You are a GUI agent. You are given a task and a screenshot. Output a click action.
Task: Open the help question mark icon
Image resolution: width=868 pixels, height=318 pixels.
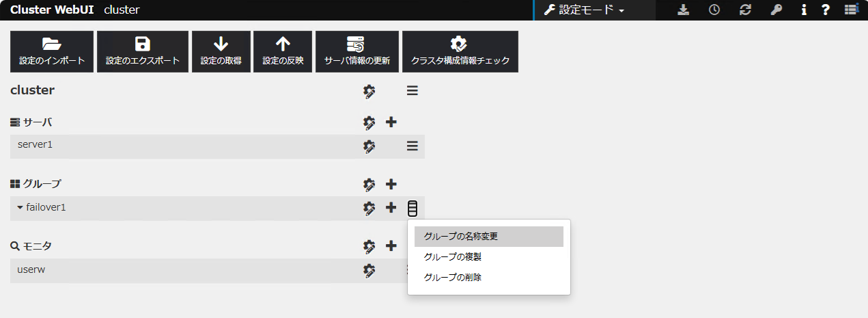825,10
